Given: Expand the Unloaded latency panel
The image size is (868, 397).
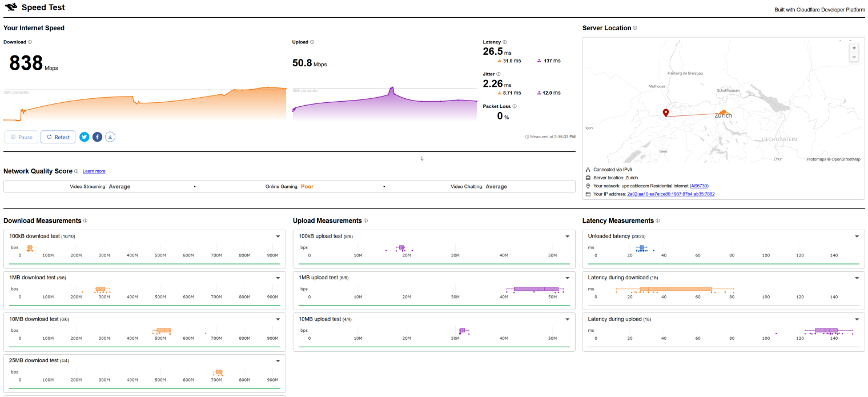Looking at the screenshot, I should (x=857, y=236).
